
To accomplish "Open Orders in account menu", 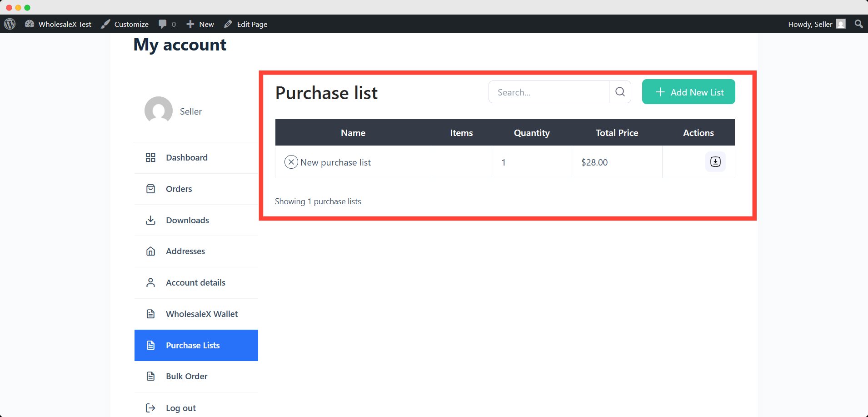I will 196,189.
